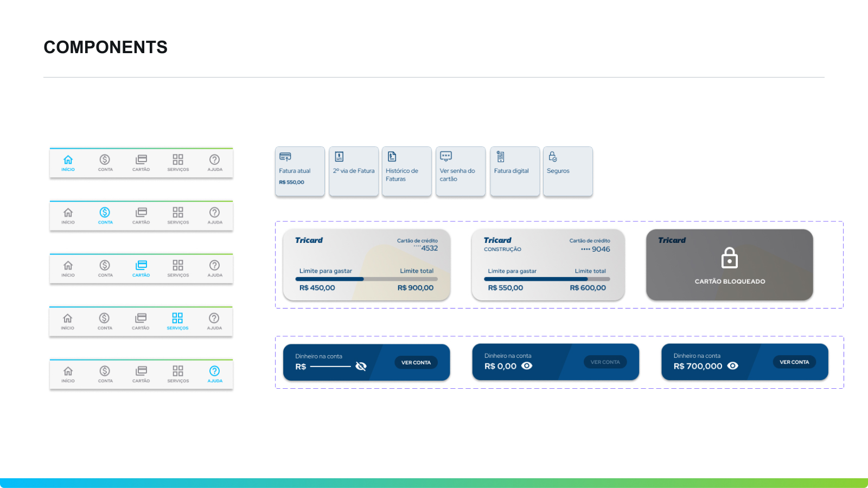868x488 pixels.
Task: Select the highlighted blue Conta icon
Action: [105, 212]
